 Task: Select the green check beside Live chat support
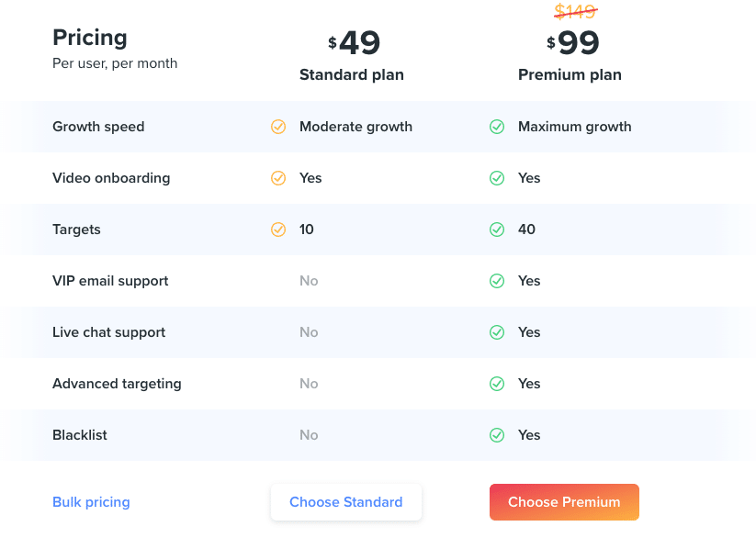click(497, 332)
